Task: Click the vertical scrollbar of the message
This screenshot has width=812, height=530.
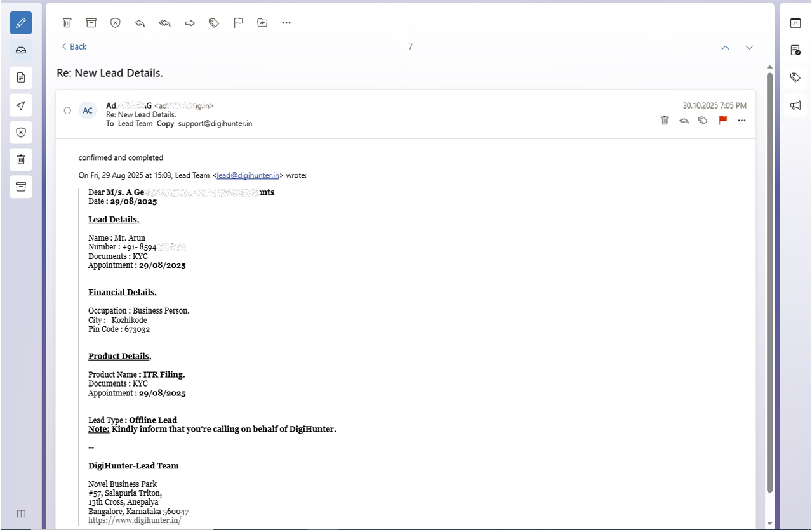Action: [x=769, y=279]
